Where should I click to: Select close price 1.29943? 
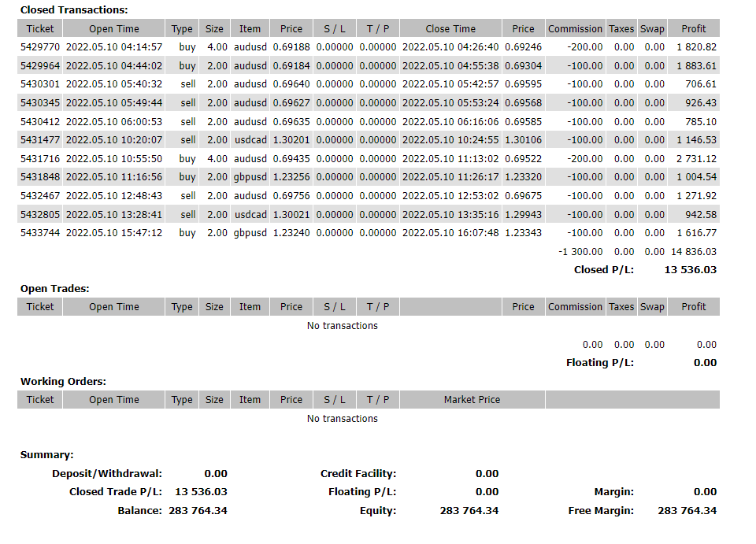click(523, 214)
